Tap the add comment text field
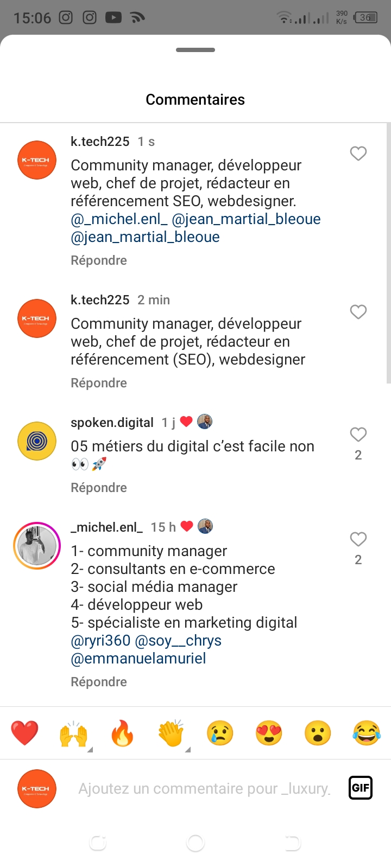This screenshot has height=868, width=391. coord(204,788)
